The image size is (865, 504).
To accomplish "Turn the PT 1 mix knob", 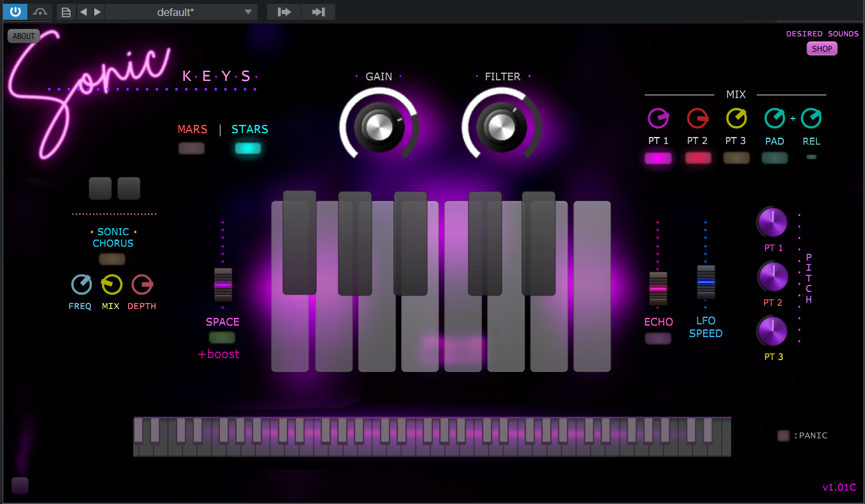I will click(x=658, y=117).
